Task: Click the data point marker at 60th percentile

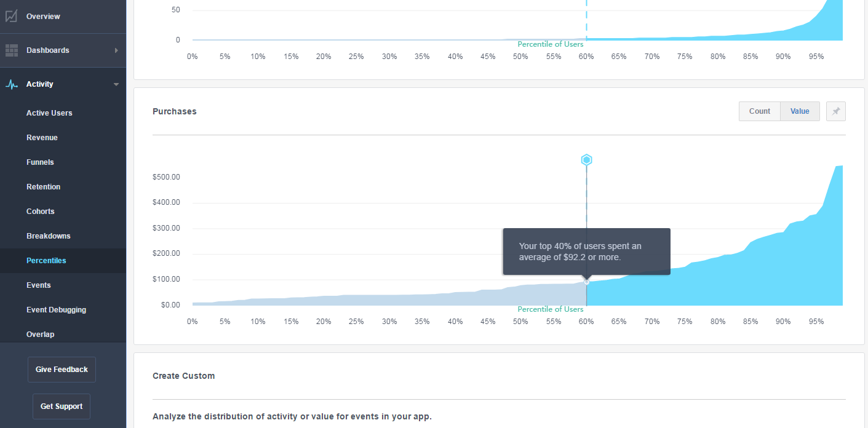Action: click(x=586, y=282)
